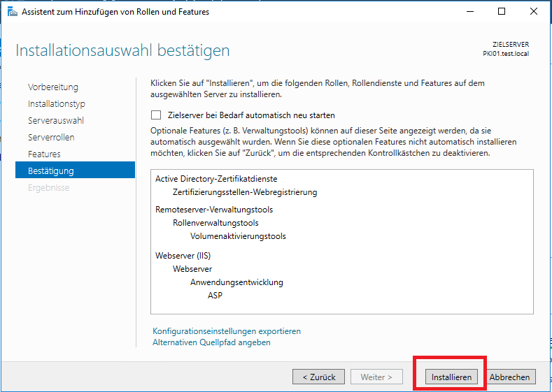Select the Zertifizierungsstellen-Webregistrierung entry
The width and height of the screenshot is (552, 392).
coord(245,192)
